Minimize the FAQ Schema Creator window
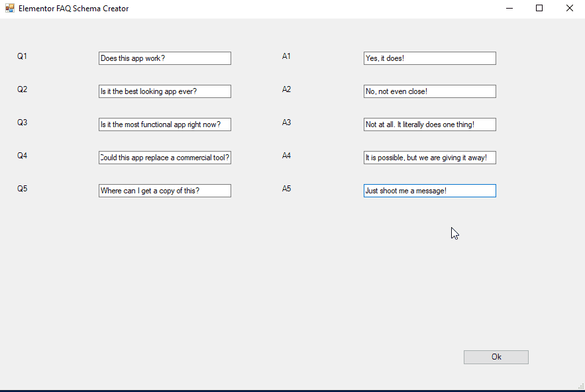This screenshot has width=585, height=392. [x=509, y=9]
